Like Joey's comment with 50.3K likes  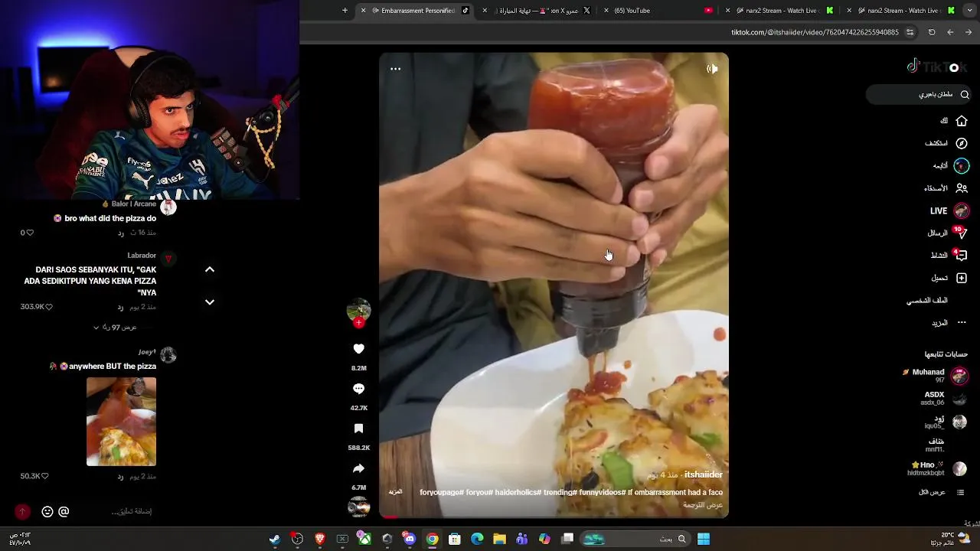click(44, 476)
